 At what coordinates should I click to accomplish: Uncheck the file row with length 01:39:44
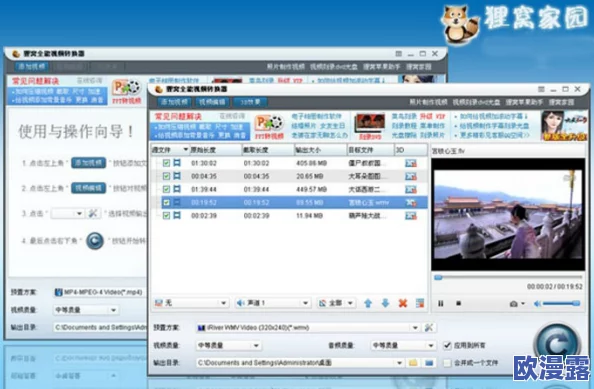166,189
